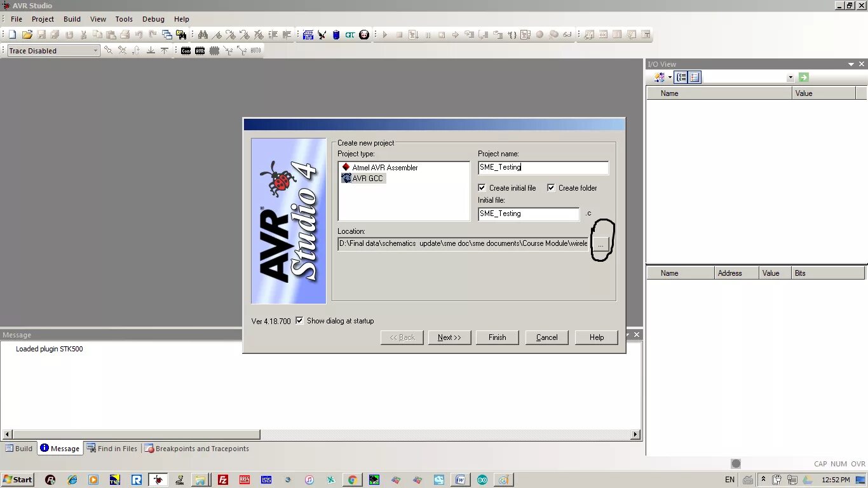
Task: Click the Address column header in I/O View
Action: click(737, 273)
